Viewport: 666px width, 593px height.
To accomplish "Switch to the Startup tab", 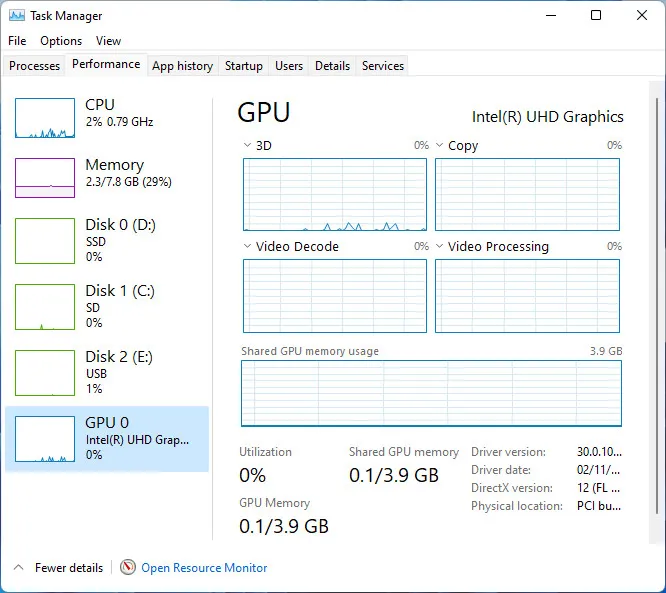I will click(244, 66).
